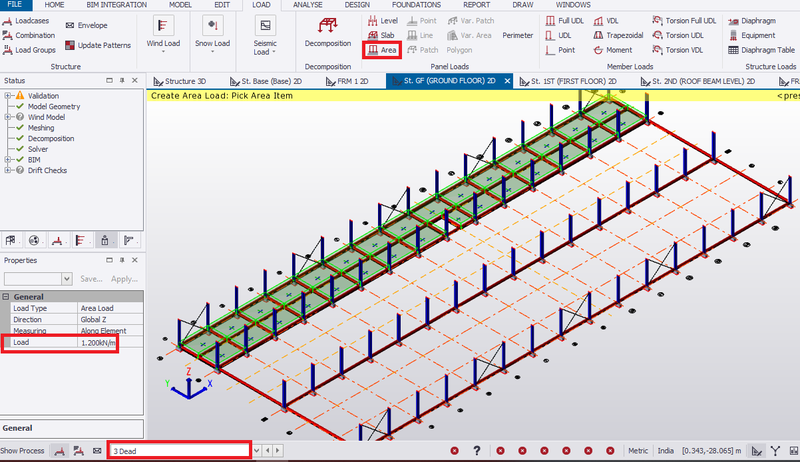Select the 3 Dead loadcase field

(x=179, y=451)
